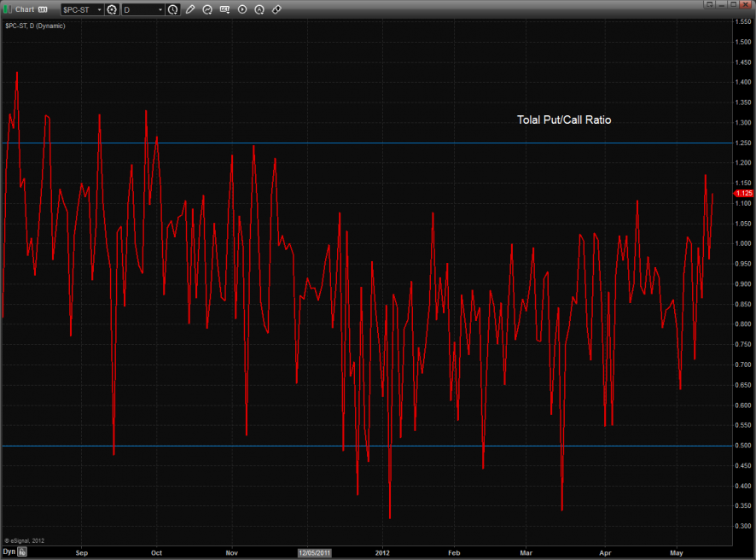Click the Oct label on time axis
756x560 pixels.
pos(157,553)
